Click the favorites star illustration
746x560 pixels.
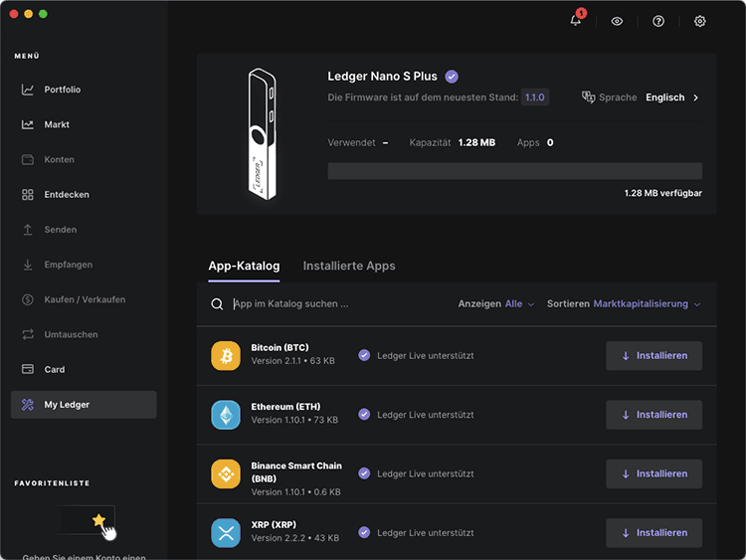pyautogui.click(x=98, y=520)
